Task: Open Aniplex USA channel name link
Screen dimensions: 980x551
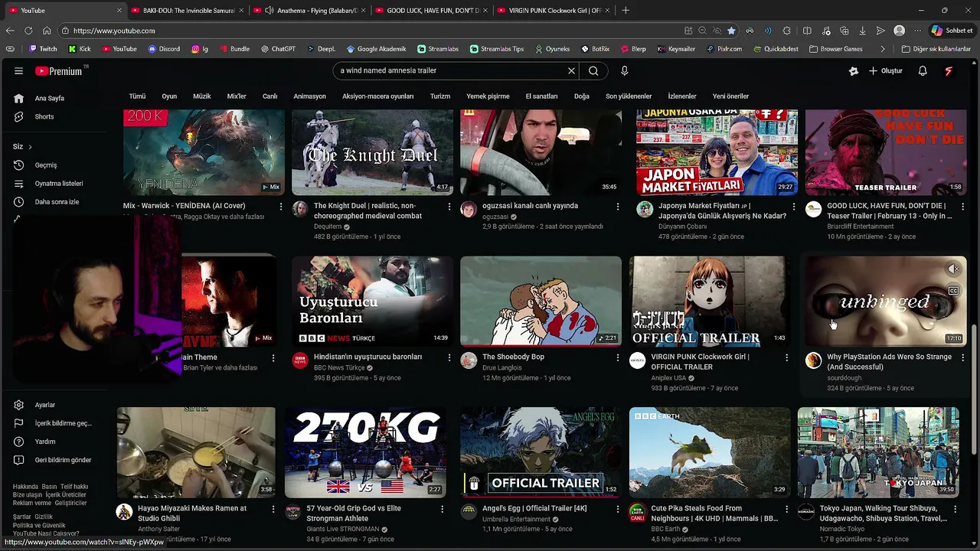Action: point(668,378)
